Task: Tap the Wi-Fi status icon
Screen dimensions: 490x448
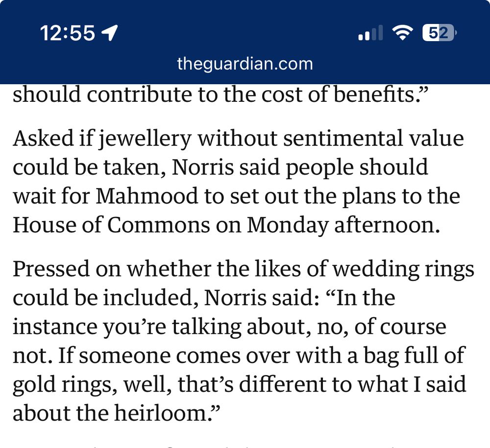Action: pos(402,33)
